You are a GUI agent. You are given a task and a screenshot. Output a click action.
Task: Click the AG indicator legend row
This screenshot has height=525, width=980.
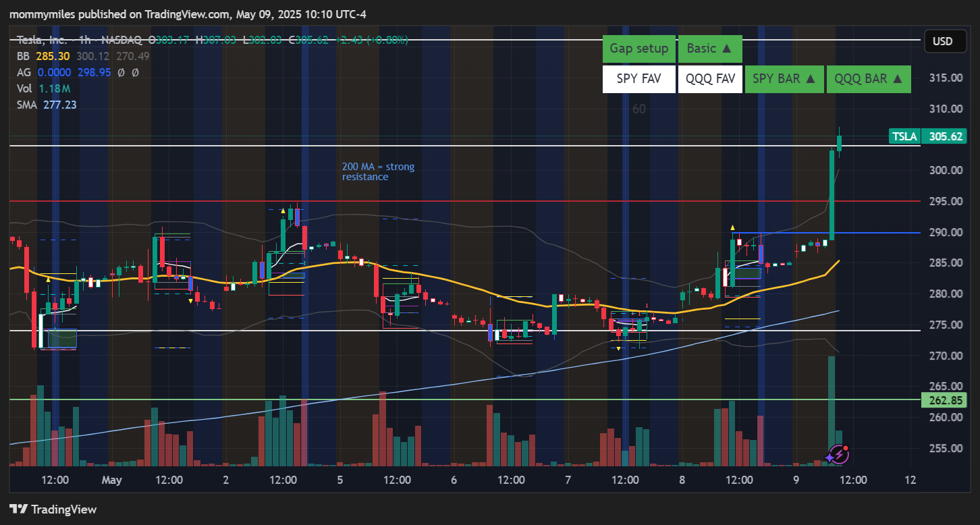[78, 72]
